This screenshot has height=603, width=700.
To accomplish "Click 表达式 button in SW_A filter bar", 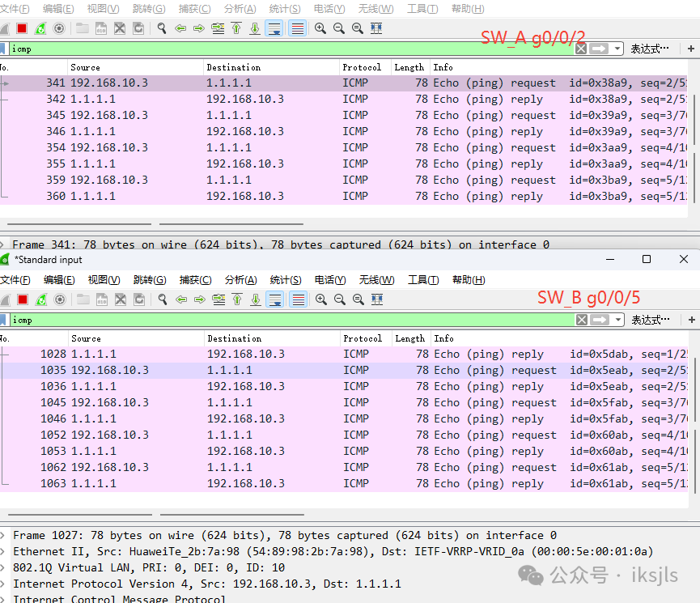I will tap(650, 49).
